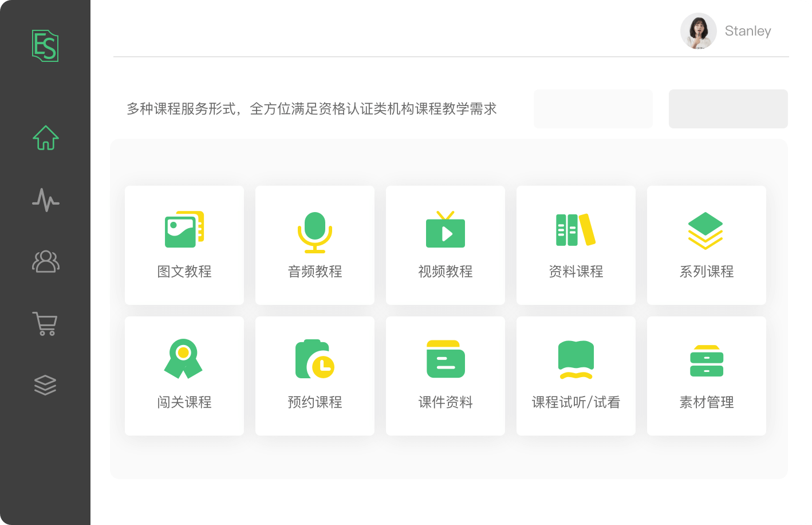
Task: Click the ES logo at top left
Action: tap(45, 46)
